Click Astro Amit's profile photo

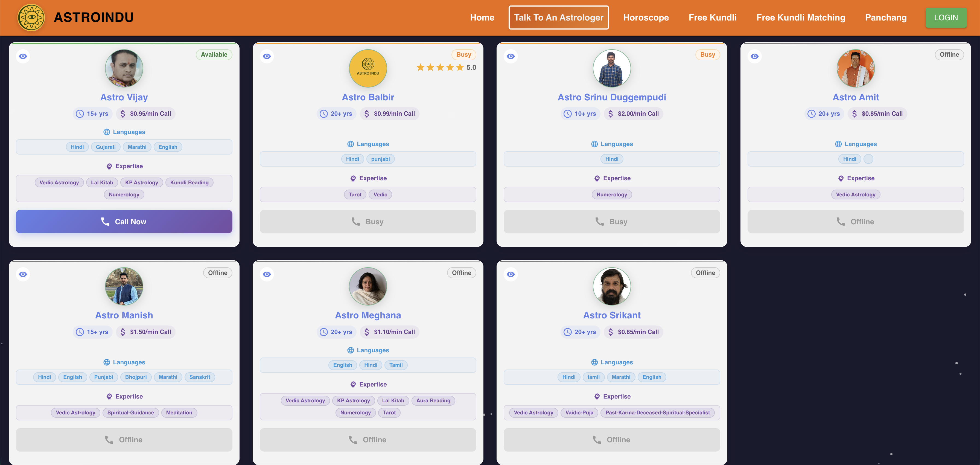(x=856, y=68)
